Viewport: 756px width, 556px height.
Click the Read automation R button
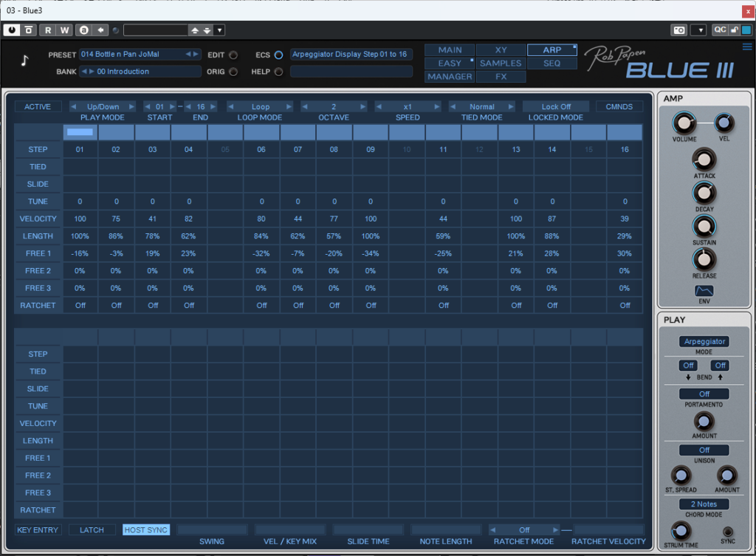point(48,30)
